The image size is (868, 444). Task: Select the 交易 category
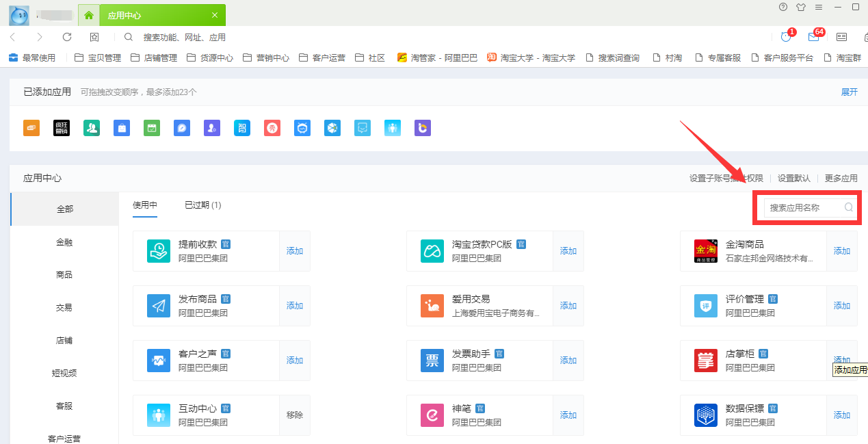65,308
